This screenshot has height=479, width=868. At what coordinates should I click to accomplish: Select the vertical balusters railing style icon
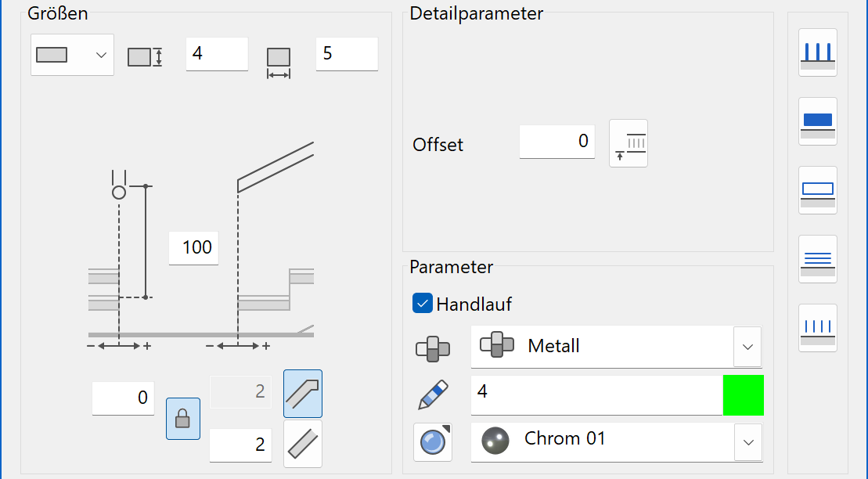817,52
